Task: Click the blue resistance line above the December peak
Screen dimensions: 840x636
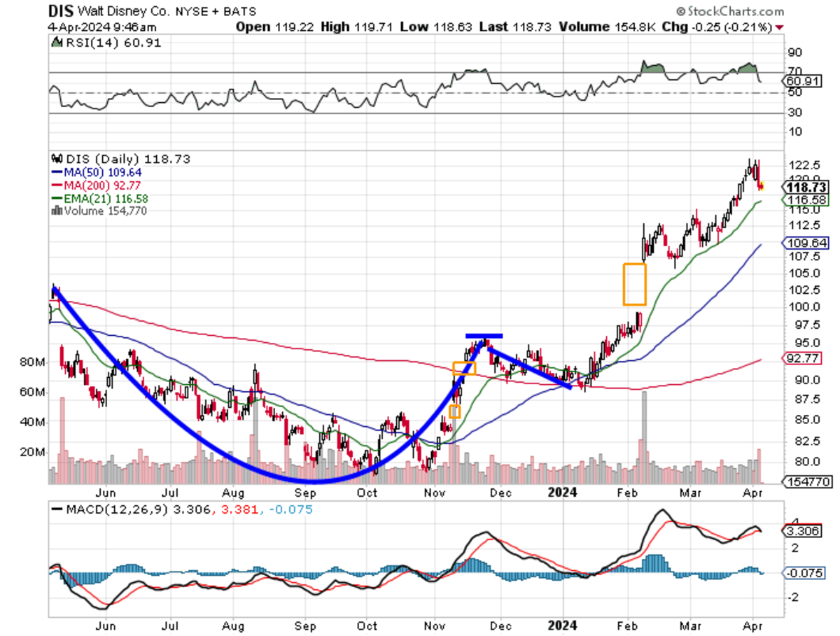Action: click(484, 334)
